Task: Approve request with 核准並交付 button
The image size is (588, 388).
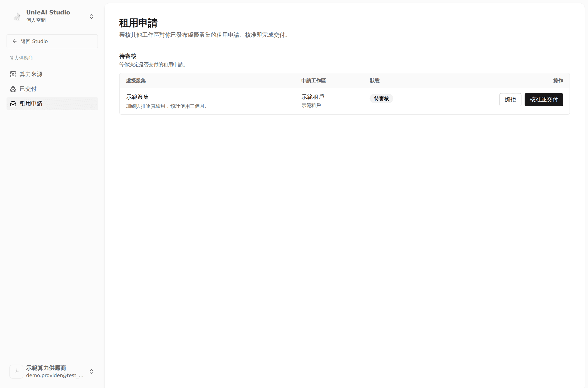Action: click(x=544, y=100)
